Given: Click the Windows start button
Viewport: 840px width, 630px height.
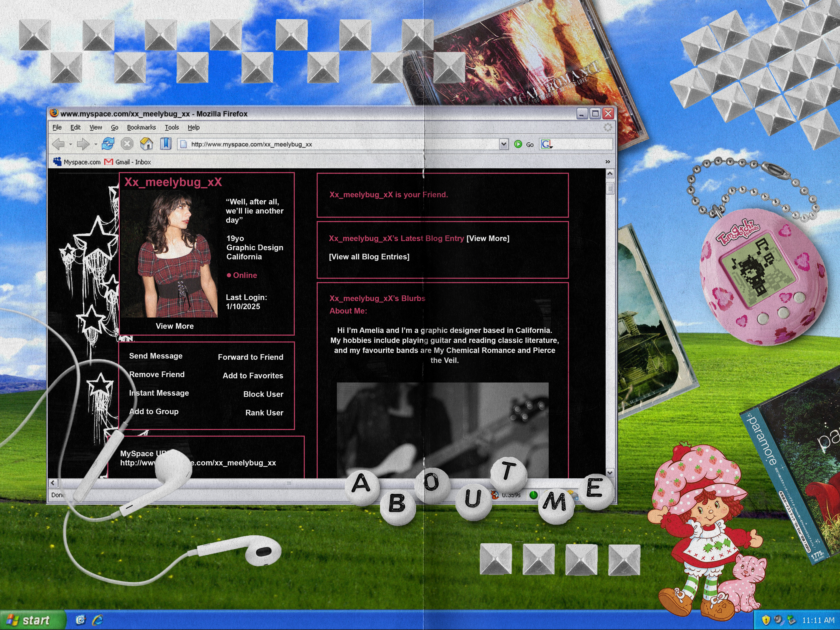Looking at the screenshot, I should click(x=30, y=620).
